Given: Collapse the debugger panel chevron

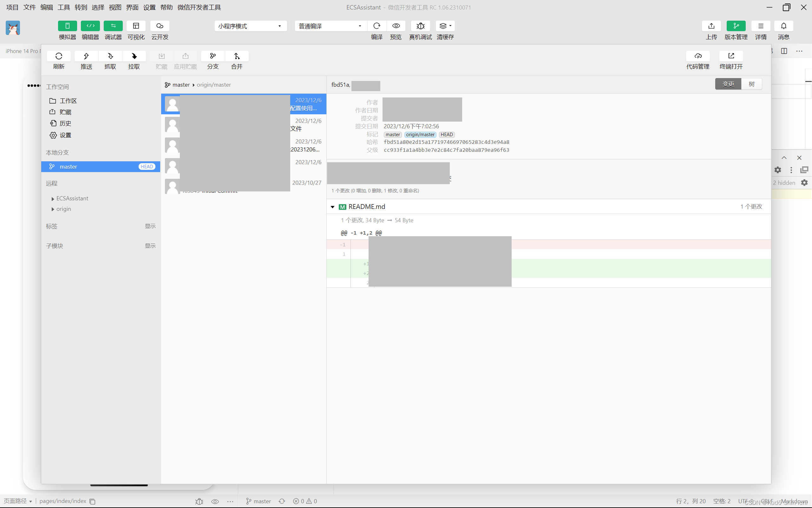Looking at the screenshot, I should pyautogui.click(x=784, y=157).
